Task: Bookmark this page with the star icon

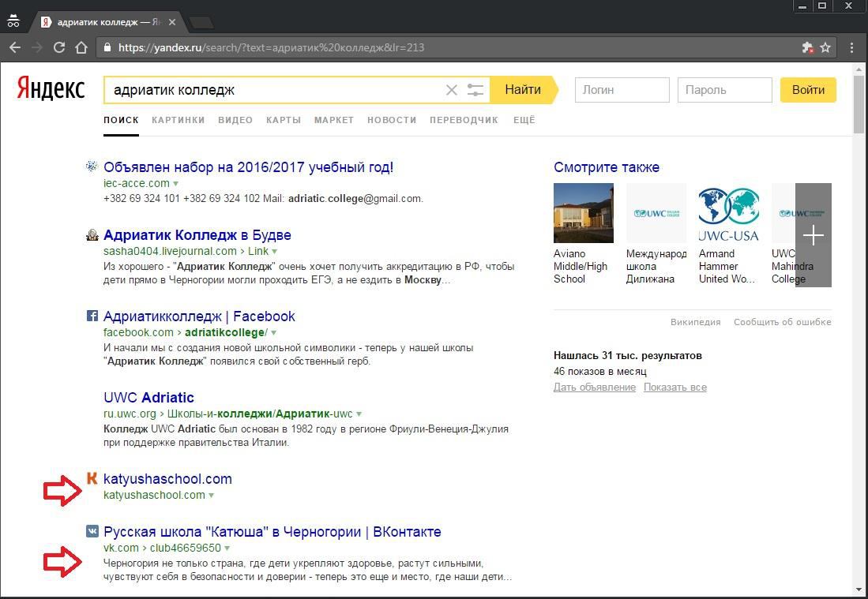Action: (x=825, y=47)
